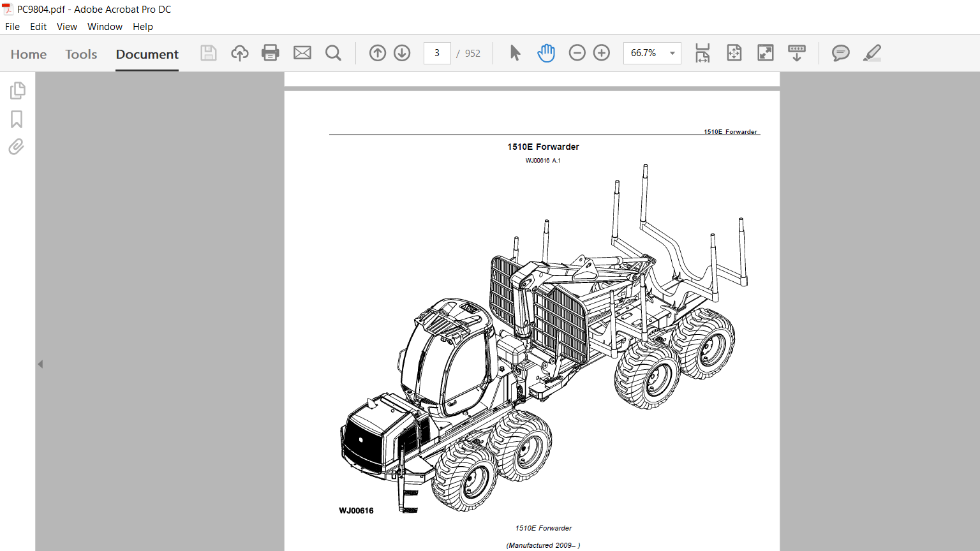The image size is (980, 551).
Task: Zoom in with plus button
Action: click(x=602, y=53)
